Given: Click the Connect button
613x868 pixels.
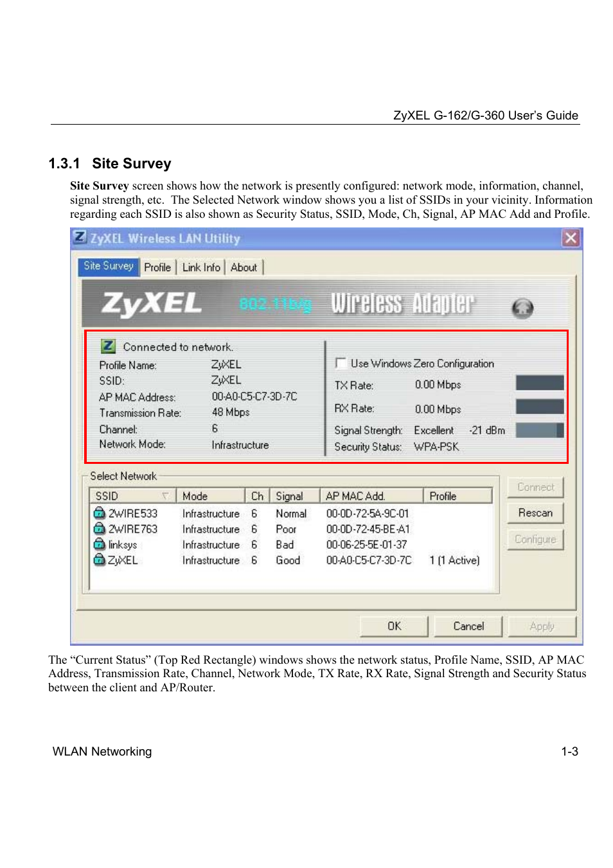Looking at the screenshot, I should [535, 487].
